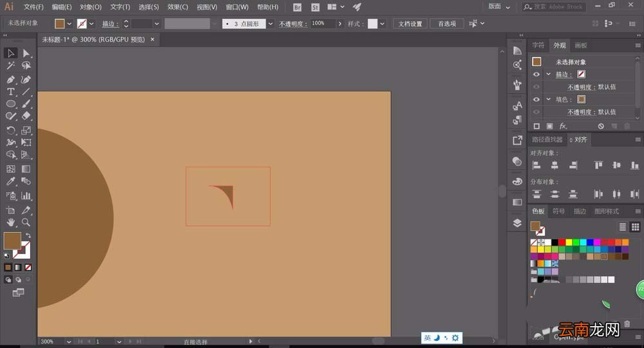644x348 pixels.
Task: Collapse Stroke row in Appearance panel
Action: click(x=548, y=74)
